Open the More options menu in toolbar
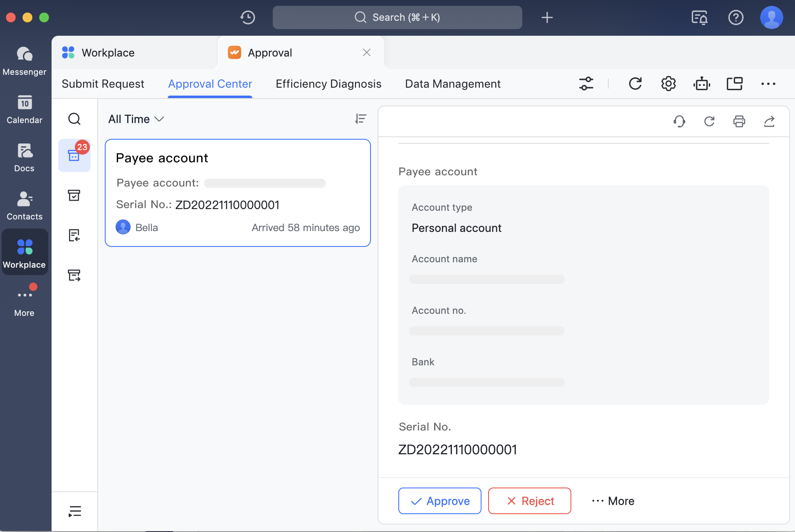This screenshot has height=532, width=795. pos(768,84)
